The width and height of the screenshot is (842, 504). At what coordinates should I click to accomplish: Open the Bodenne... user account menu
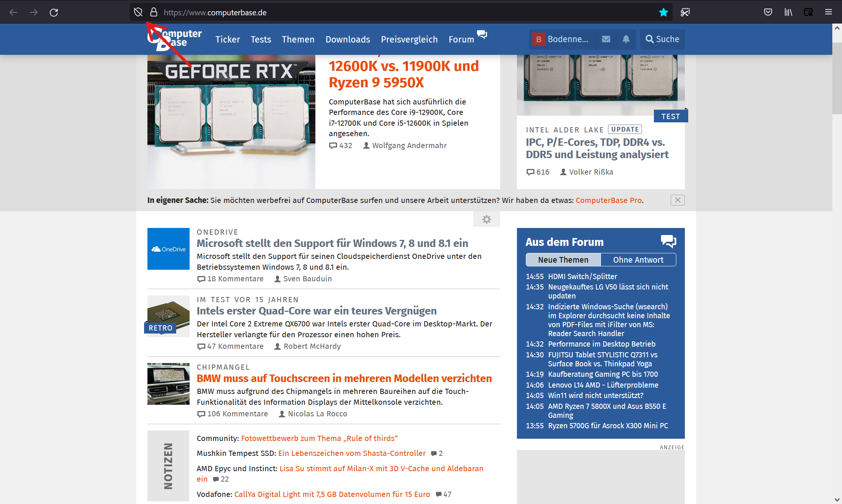[x=561, y=39]
